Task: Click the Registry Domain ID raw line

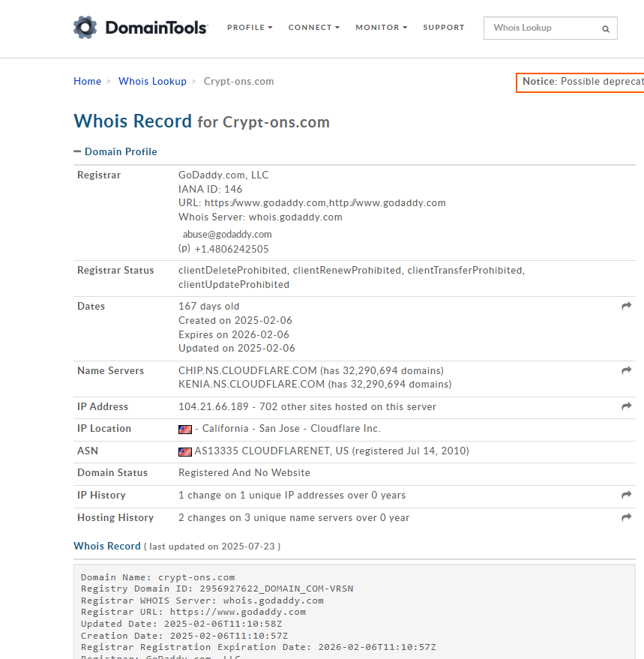Action: pos(217,589)
